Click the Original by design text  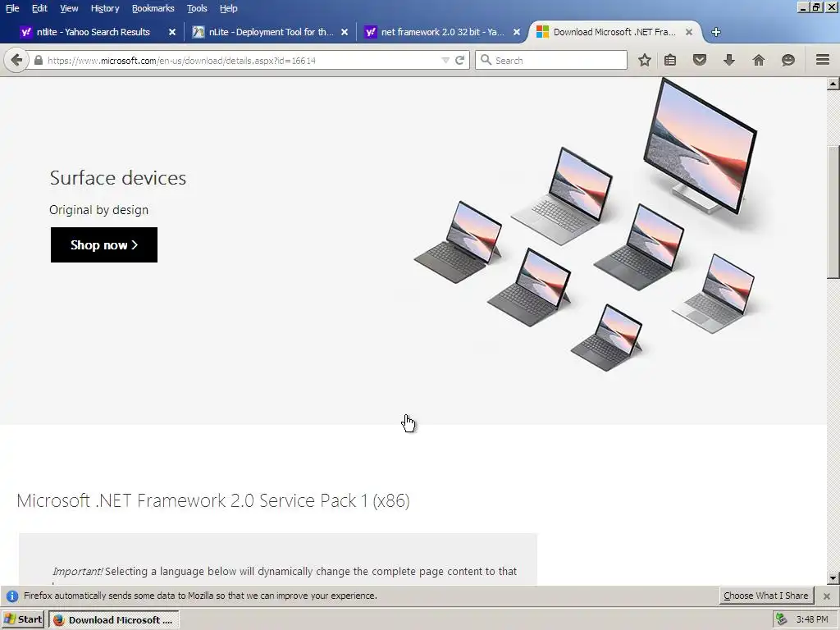(98, 209)
